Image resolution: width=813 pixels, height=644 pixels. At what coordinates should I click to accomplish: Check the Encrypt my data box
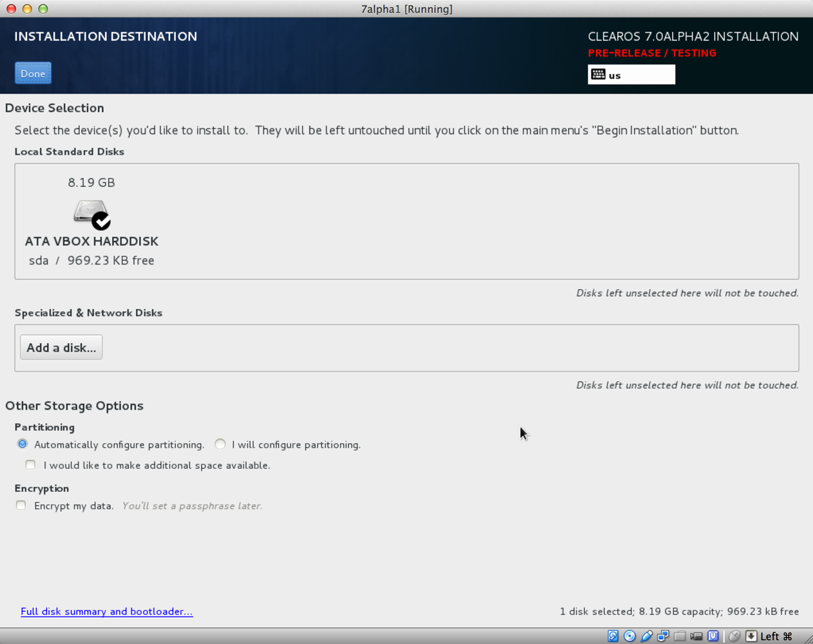click(21, 506)
